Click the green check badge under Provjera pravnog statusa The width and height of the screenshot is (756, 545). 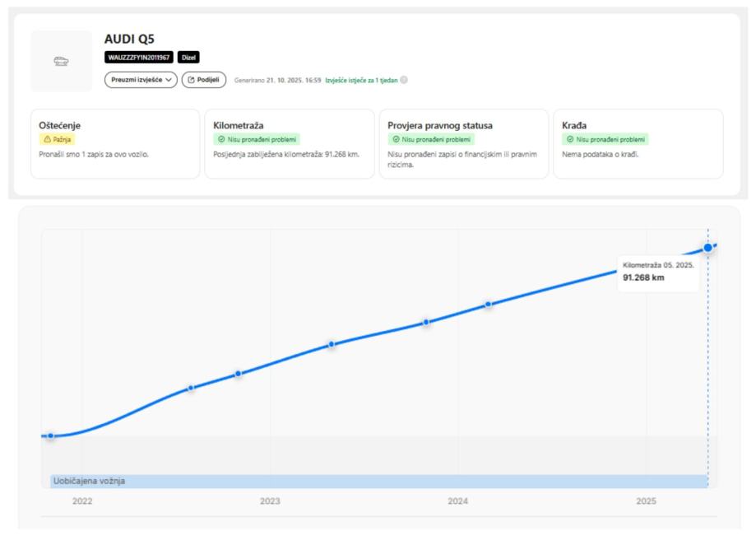[431, 140]
